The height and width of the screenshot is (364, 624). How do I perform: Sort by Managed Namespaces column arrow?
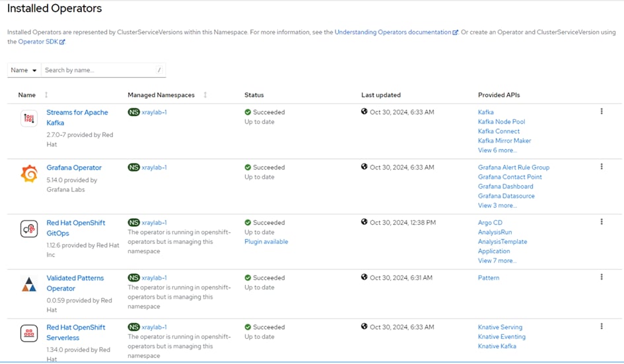(205, 94)
